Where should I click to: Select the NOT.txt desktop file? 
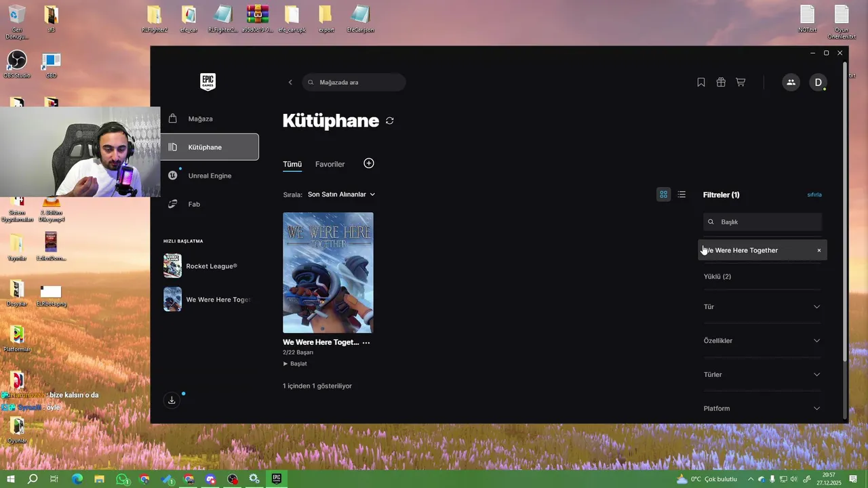(x=807, y=19)
